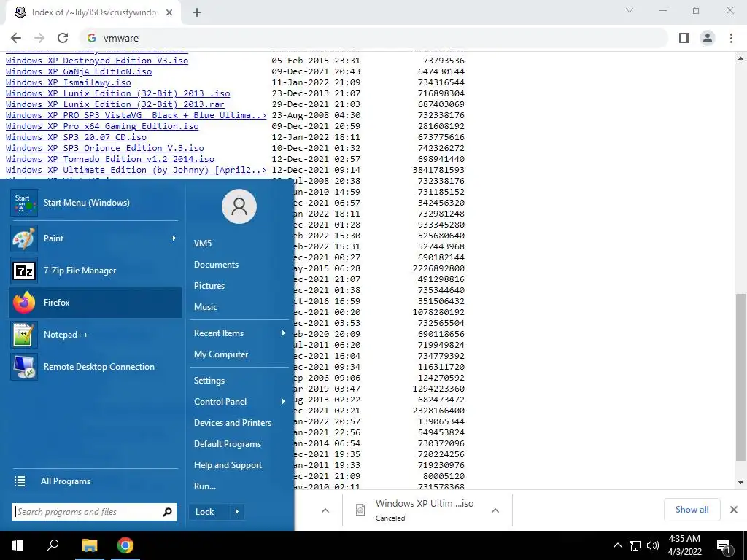Download Windows_XP_SP3_20.07_CD.iso
This screenshot has width=747, height=560.
(76, 137)
